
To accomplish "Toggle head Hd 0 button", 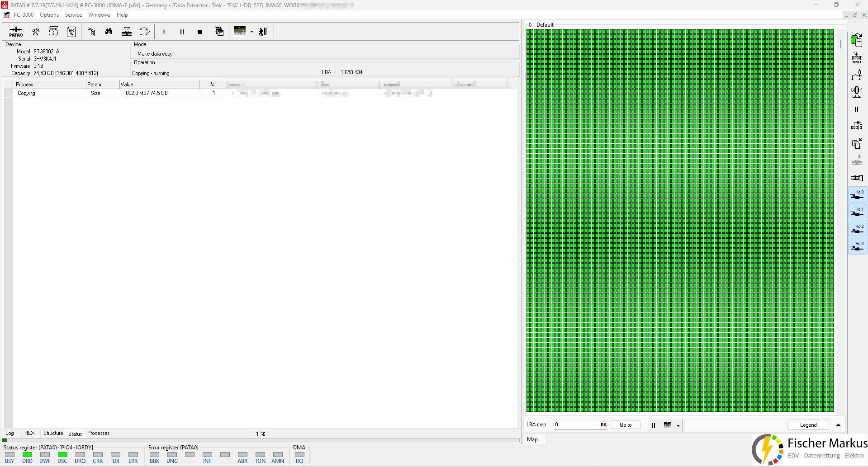I will [x=857, y=195].
